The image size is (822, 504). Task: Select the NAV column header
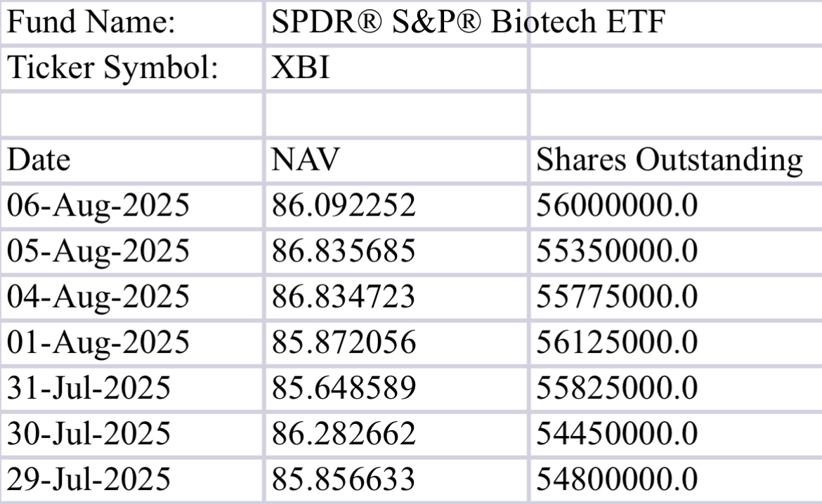(x=396, y=160)
